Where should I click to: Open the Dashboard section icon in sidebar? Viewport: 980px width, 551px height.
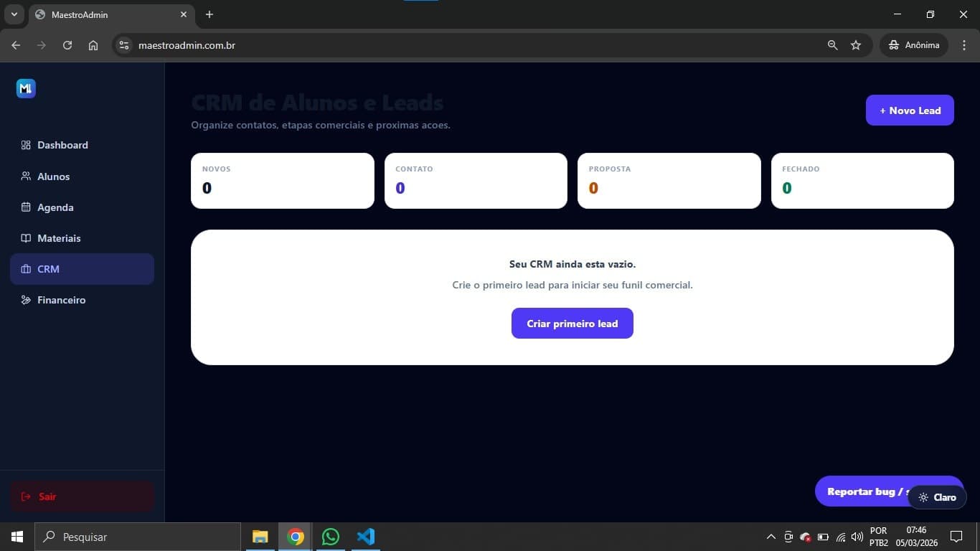25,145
